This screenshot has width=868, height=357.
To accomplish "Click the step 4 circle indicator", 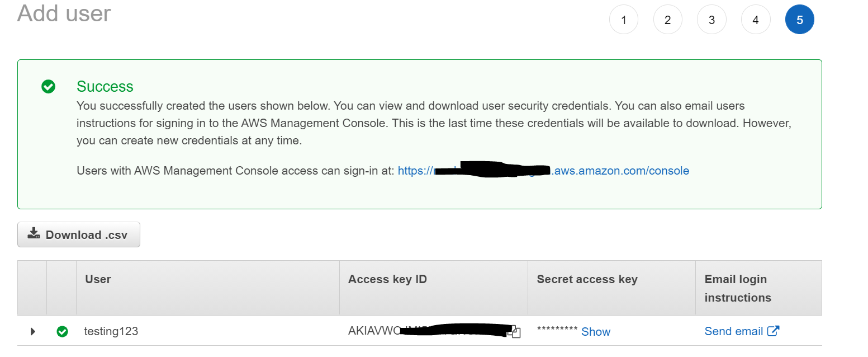I will pos(755,19).
